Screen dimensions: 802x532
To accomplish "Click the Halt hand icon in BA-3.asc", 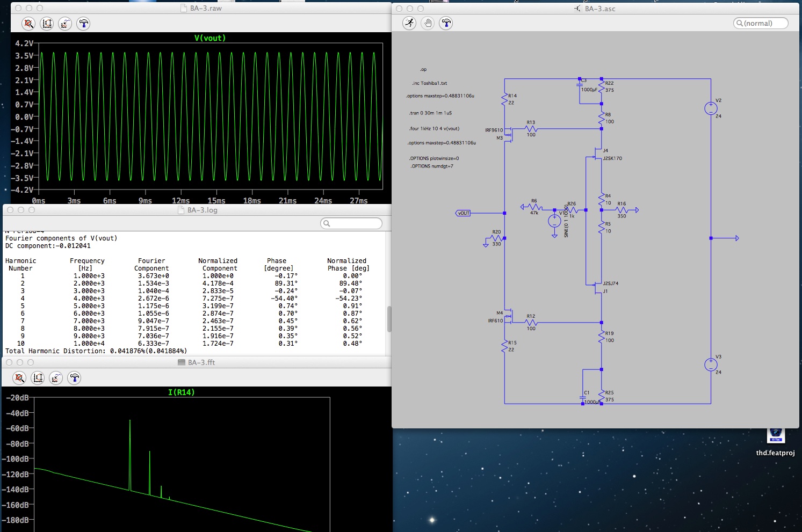I will (x=428, y=23).
